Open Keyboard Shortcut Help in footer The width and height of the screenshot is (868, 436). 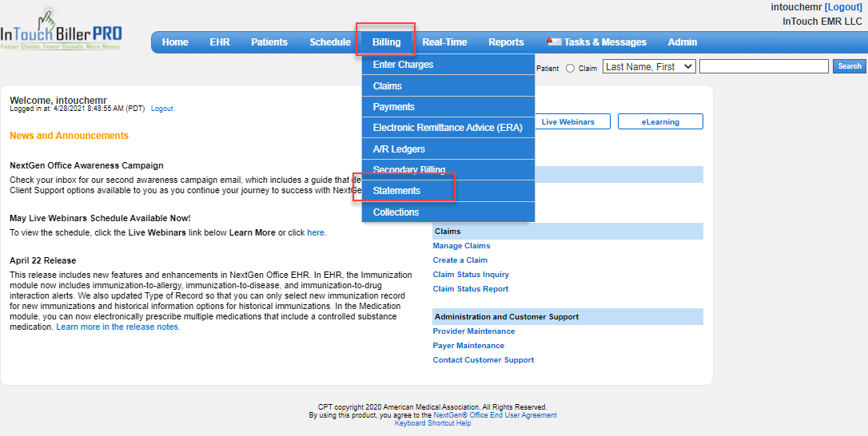[x=432, y=423]
